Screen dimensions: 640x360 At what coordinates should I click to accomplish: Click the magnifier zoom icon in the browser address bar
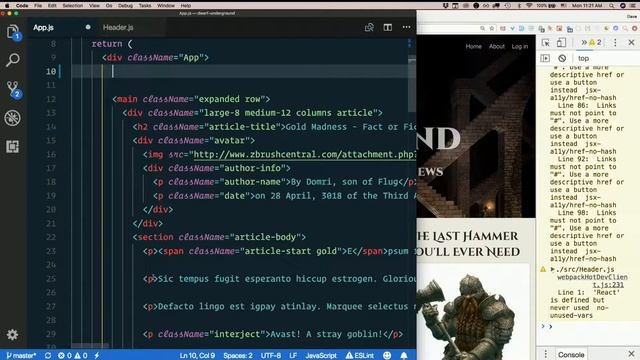point(482,29)
